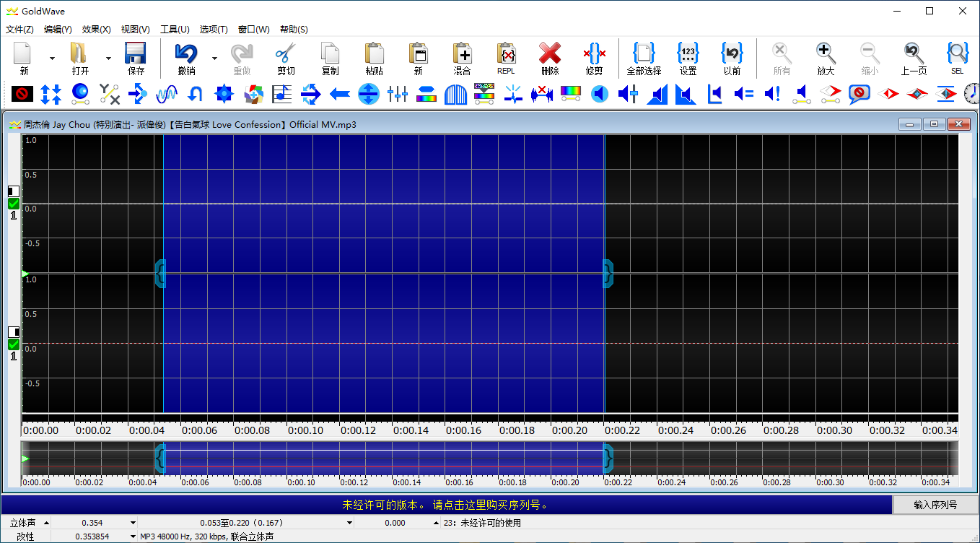
Task: Click the 立体声 channel status field
Action: (x=22, y=523)
